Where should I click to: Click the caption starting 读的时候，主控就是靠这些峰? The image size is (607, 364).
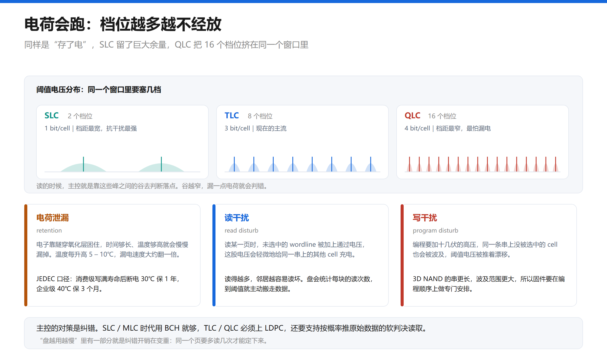click(152, 186)
